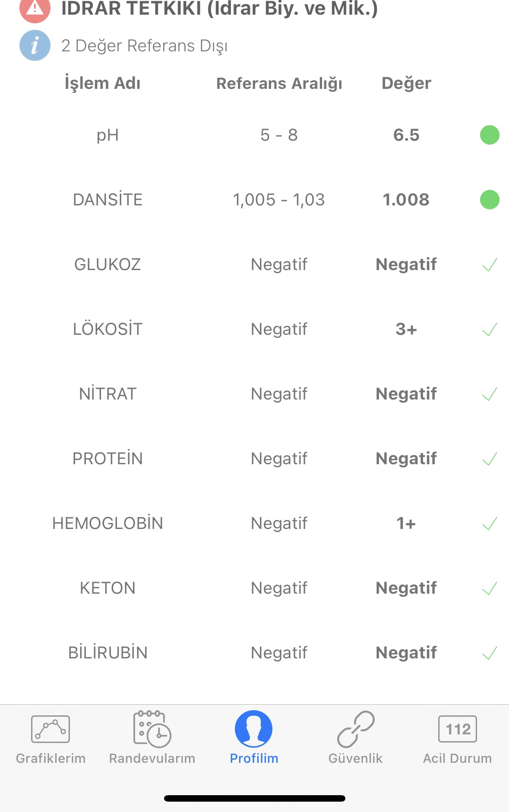Open the Güvenlik chain-link icon
Viewport: 509px width, 812px height.
point(356,729)
